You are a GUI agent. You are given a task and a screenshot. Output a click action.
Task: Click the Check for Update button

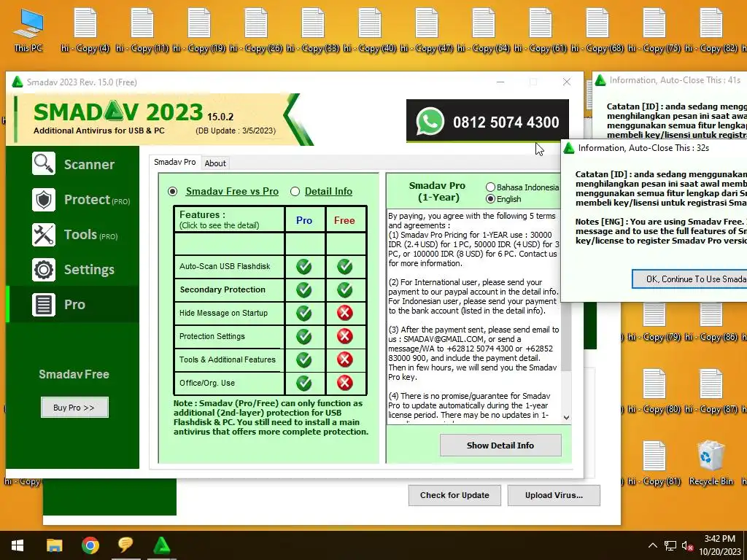(x=454, y=495)
